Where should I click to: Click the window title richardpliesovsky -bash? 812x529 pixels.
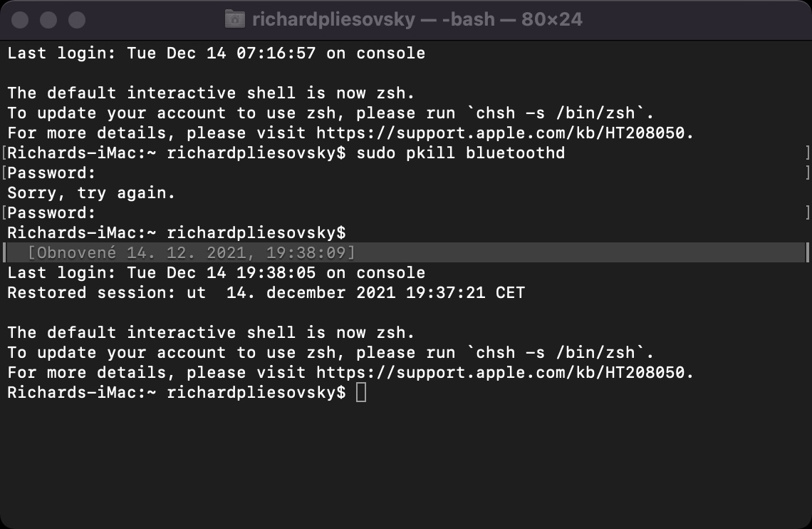[417, 20]
